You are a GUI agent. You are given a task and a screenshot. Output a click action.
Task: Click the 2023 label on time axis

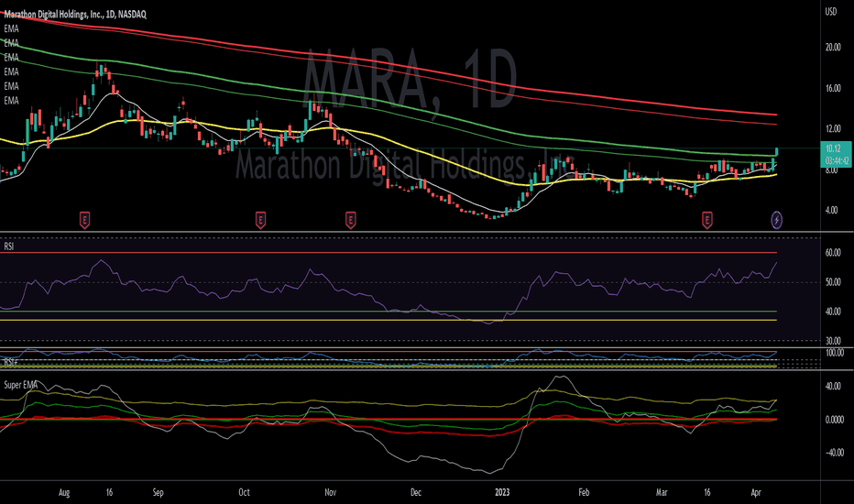coord(502,493)
